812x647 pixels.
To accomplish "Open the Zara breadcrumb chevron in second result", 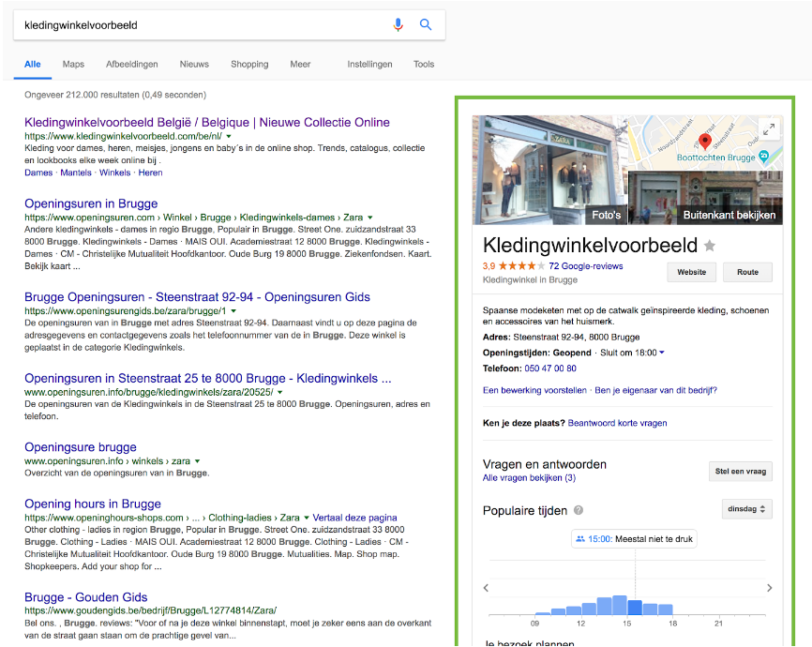I will [x=368, y=216].
